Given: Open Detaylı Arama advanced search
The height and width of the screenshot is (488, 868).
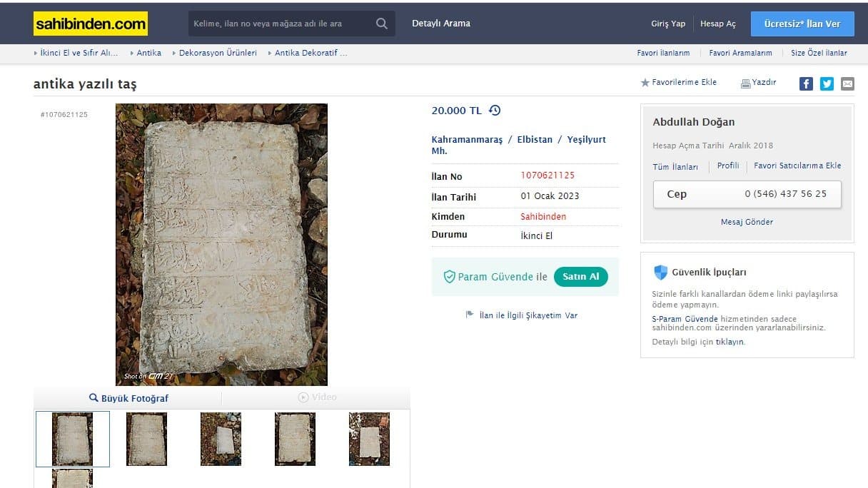Looking at the screenshot, I should point(441,24).
